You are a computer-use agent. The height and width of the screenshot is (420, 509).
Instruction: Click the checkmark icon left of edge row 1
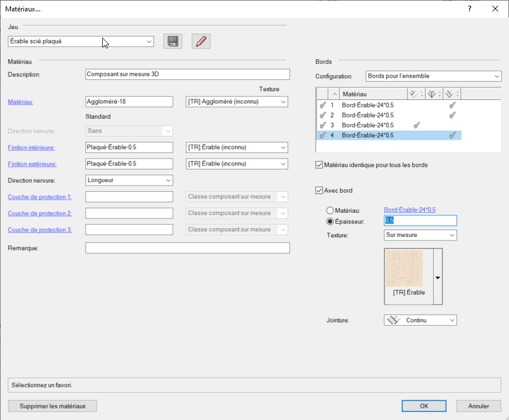pyautogui.click(x=322, y=105)
